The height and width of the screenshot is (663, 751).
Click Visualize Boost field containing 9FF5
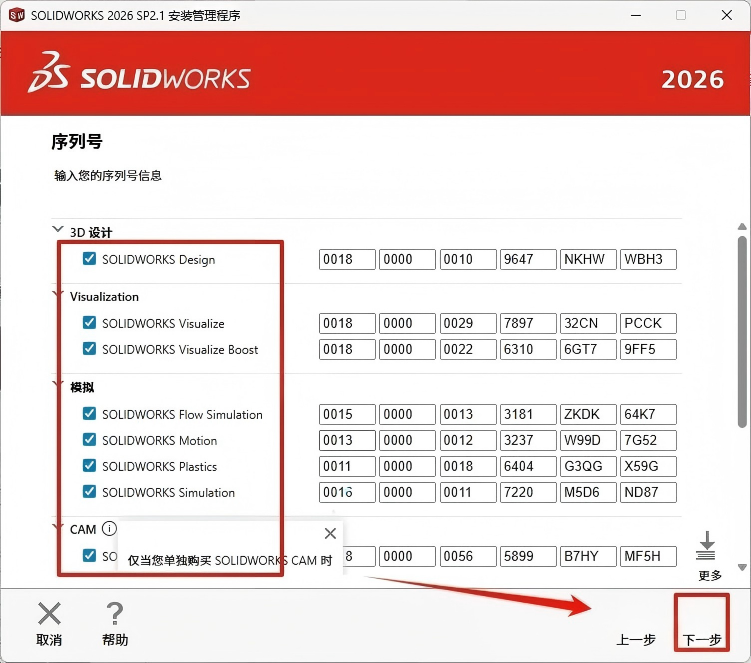pyautogui.click(x=649, y=349)
